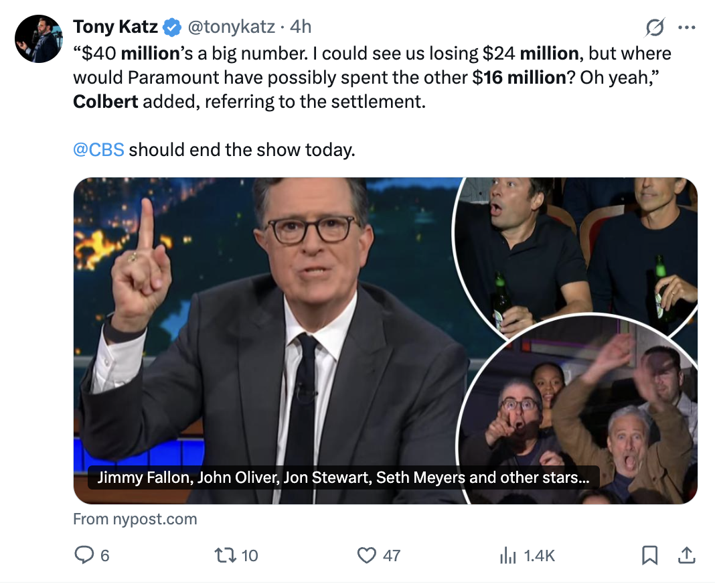
Task: Click the repost count 10
Action: pos(249,555)
